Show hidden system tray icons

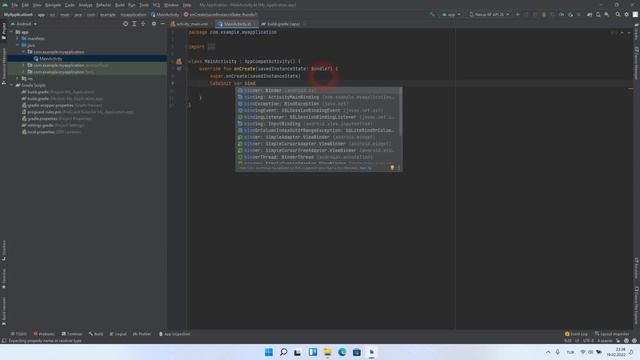pos(548,352)
